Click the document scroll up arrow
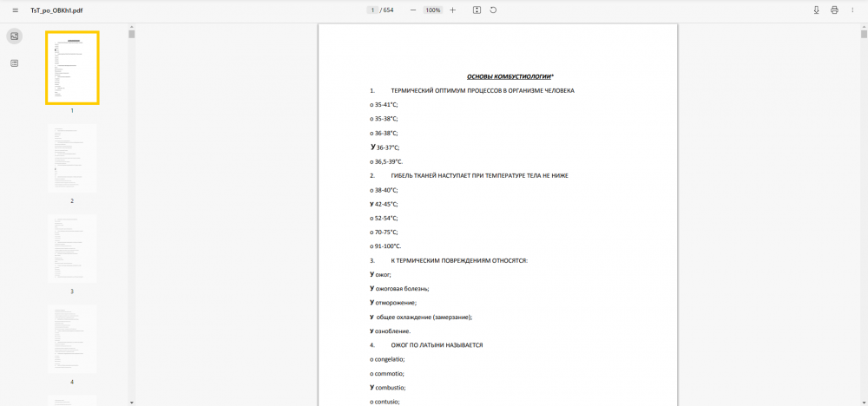The width and height of the screenshot is (868, 406). (x=864, y=26)
